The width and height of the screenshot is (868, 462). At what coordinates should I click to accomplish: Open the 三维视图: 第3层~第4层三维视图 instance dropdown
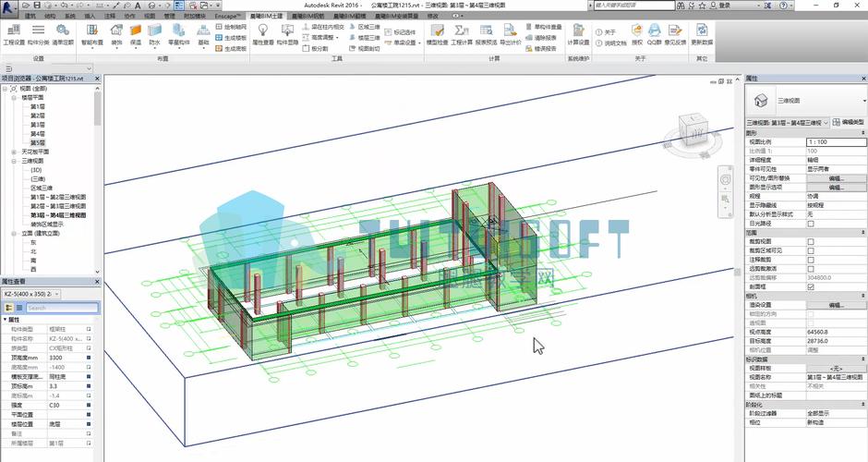787,122
